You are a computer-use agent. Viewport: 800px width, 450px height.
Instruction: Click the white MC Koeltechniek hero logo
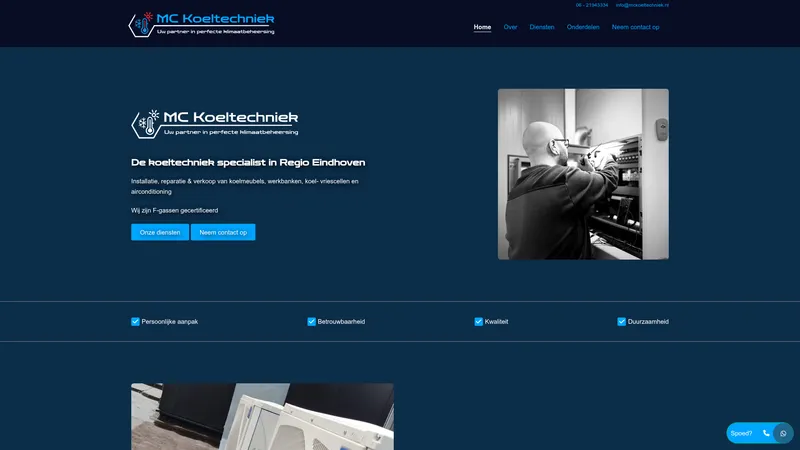(215, 124)
